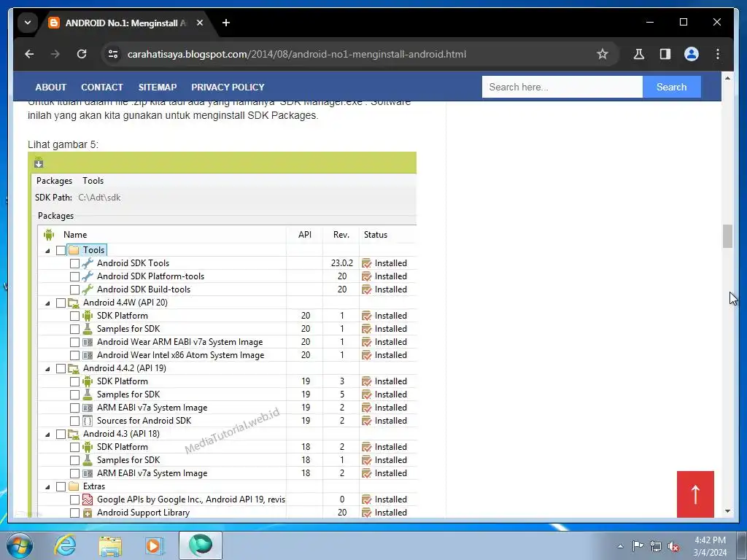Click the Tools folder icon
The width and height of the screenshot is (747, 560).
[74, 250]
